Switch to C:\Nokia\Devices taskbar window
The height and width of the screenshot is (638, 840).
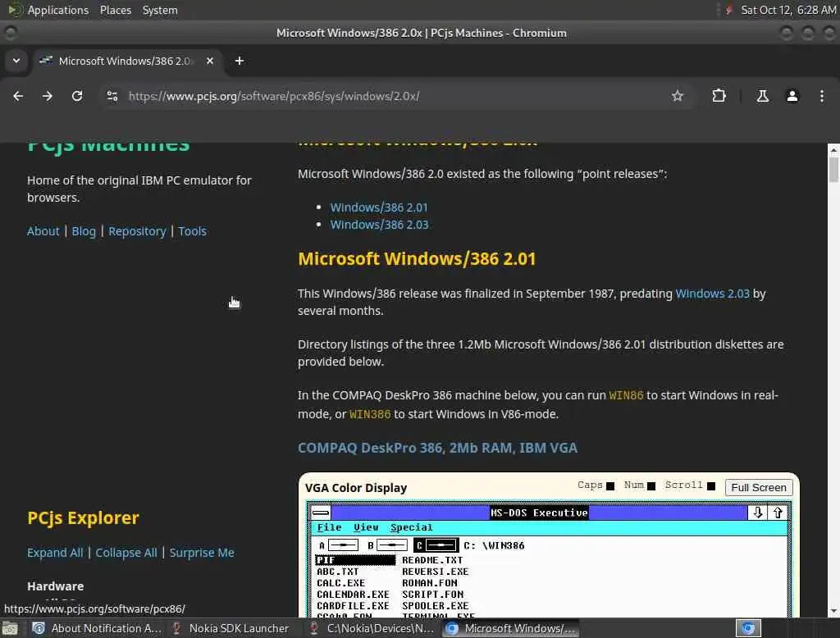(x=372, y=628)
